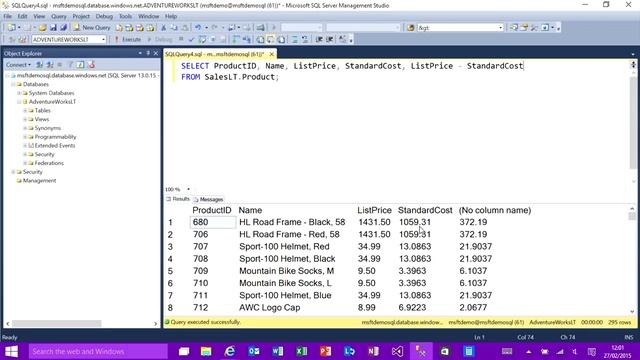Screen dimensions: 640x360
Task: Click Uncomment selected lines icon
Action: click(305, 40)
